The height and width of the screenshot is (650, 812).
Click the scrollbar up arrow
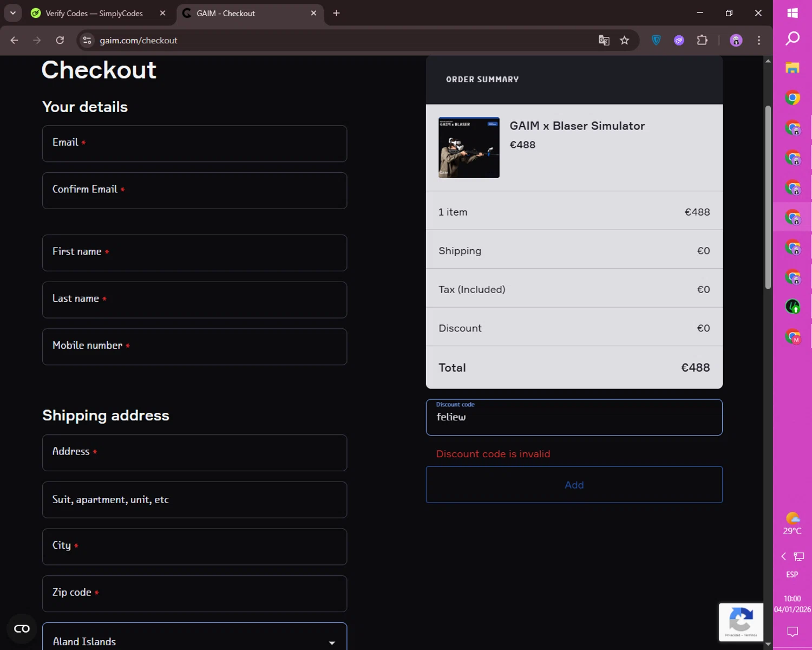(768, 61)
